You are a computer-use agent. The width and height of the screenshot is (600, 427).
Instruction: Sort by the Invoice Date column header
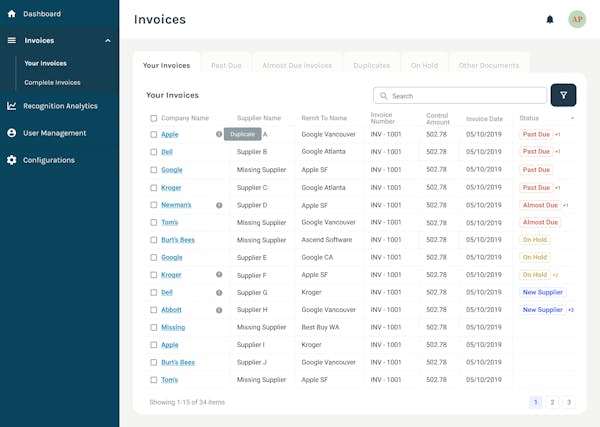click(x=484, y=119)
